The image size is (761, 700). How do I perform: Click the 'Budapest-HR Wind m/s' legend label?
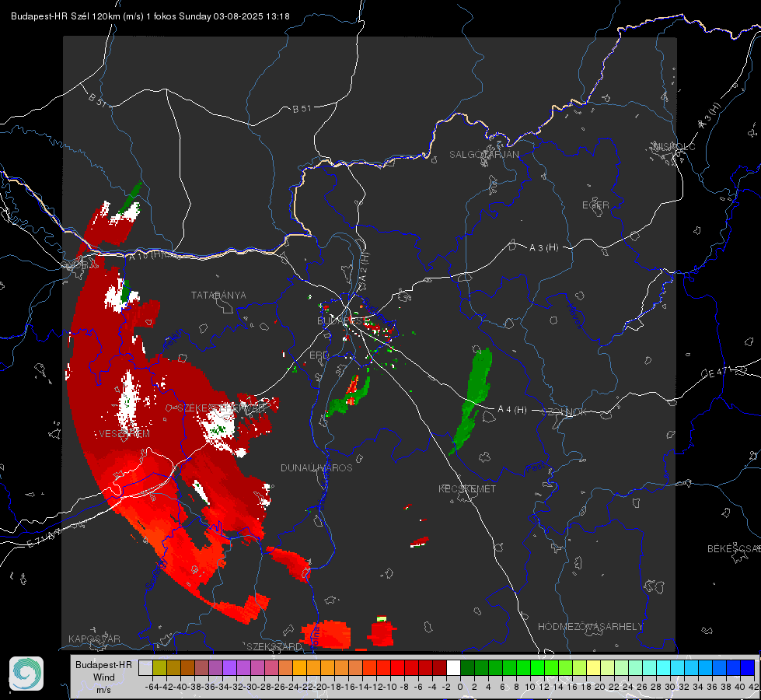[x=104, y=677]
